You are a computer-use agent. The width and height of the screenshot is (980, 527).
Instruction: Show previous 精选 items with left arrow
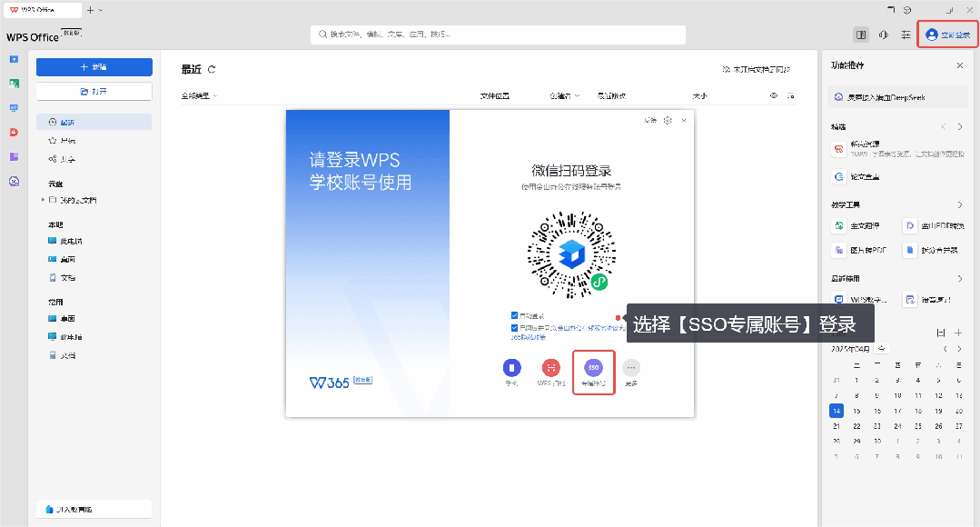[944, 127]
